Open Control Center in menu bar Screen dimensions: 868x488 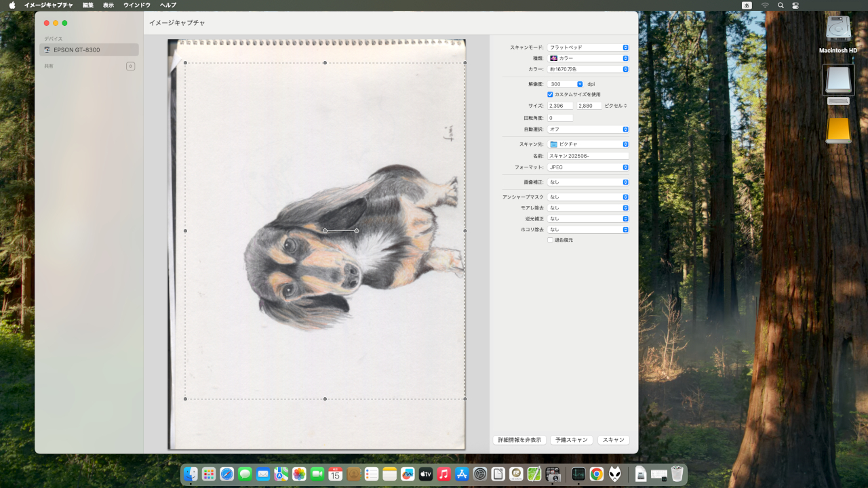(x=796, y=5)
